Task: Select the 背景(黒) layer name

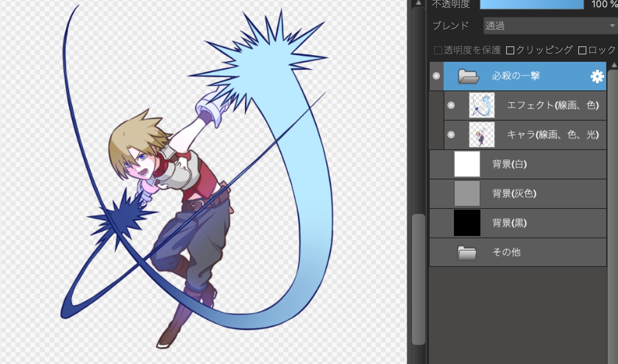Action: (509, 223)
